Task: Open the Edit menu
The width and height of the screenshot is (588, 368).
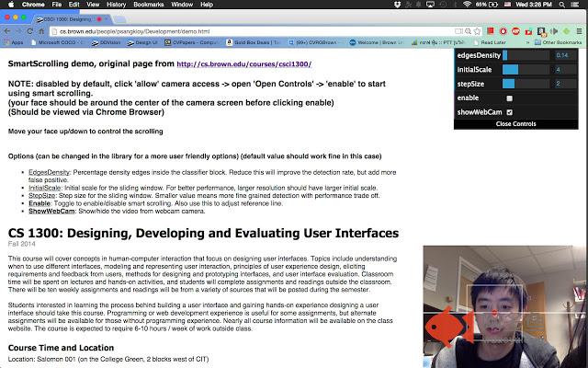Action: tap(73, 5)
